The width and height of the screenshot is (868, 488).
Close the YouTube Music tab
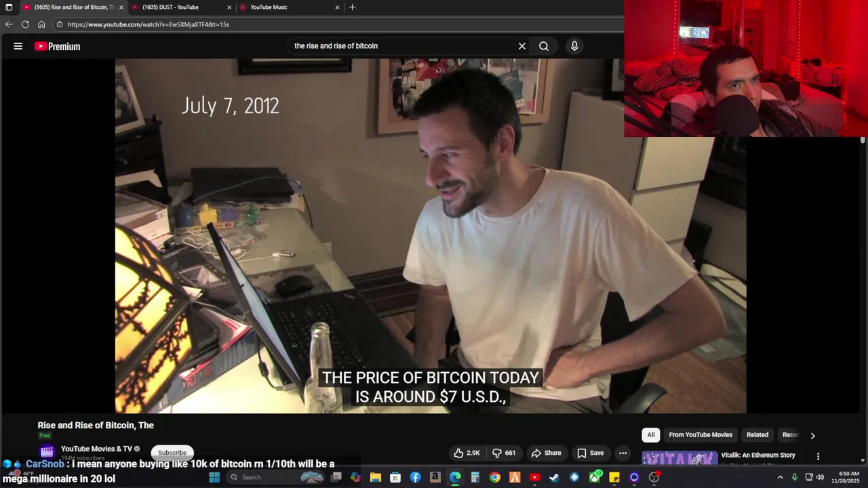pos(337,7)
